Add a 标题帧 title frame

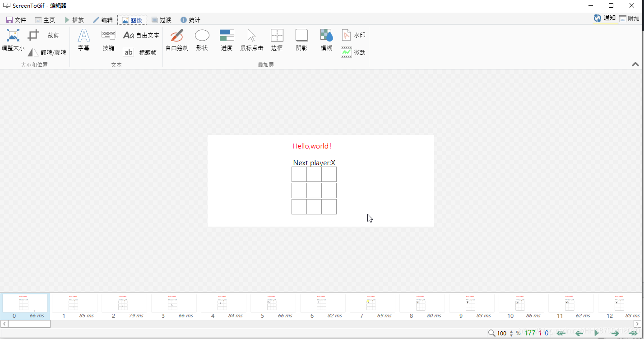coord(140,52)
